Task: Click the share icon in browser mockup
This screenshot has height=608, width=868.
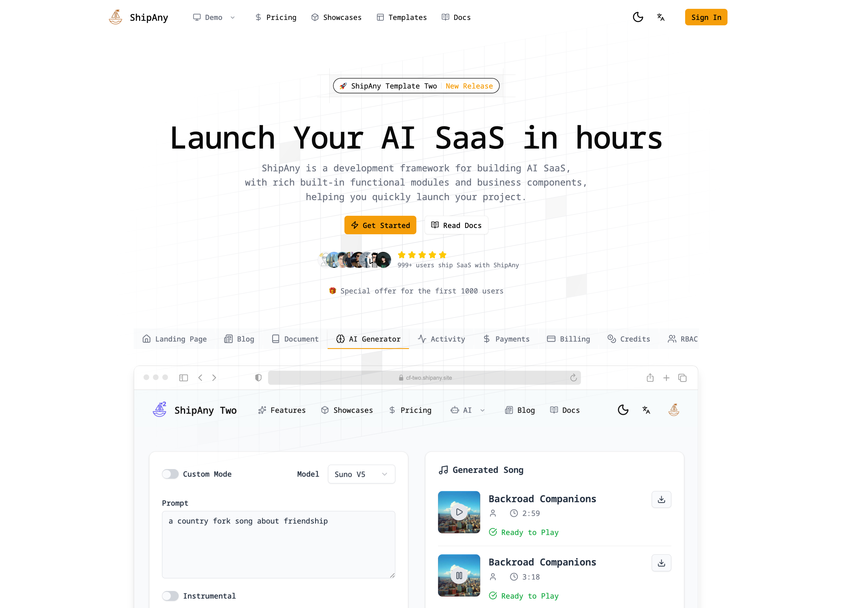Action: click(650, 378)
